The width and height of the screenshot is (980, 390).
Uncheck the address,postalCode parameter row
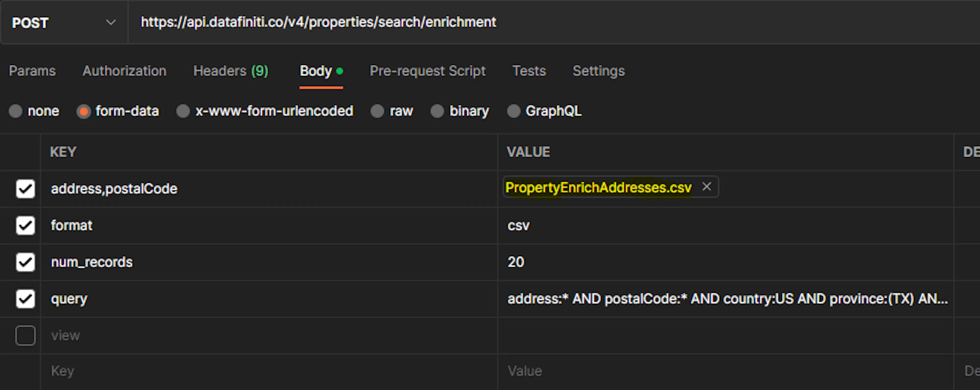tap(25, 189)
